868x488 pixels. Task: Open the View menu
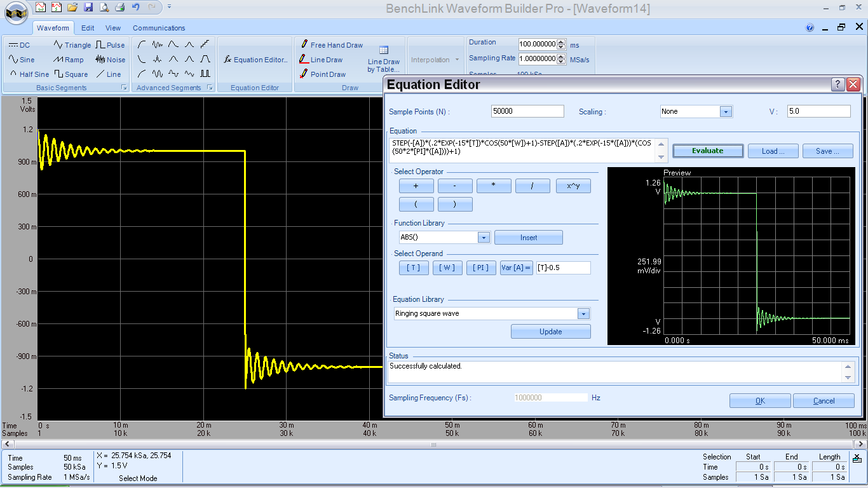coord(113,28)
